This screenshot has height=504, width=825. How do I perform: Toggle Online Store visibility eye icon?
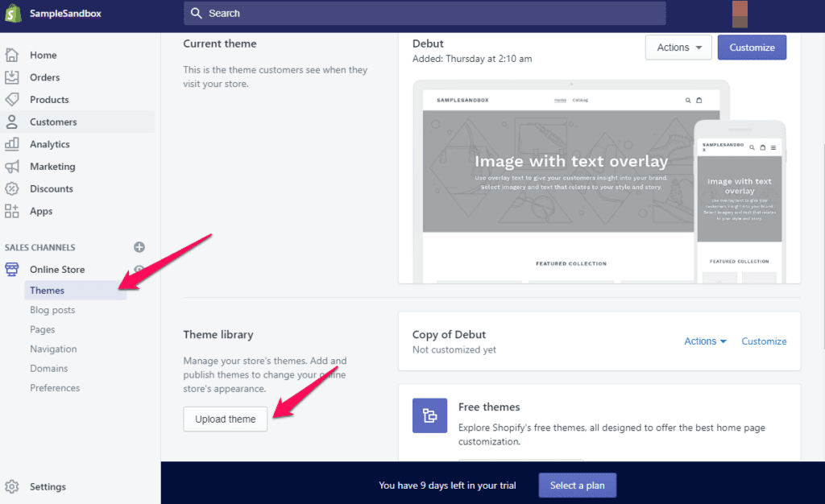pyautogui.click(x=137, y=270)
